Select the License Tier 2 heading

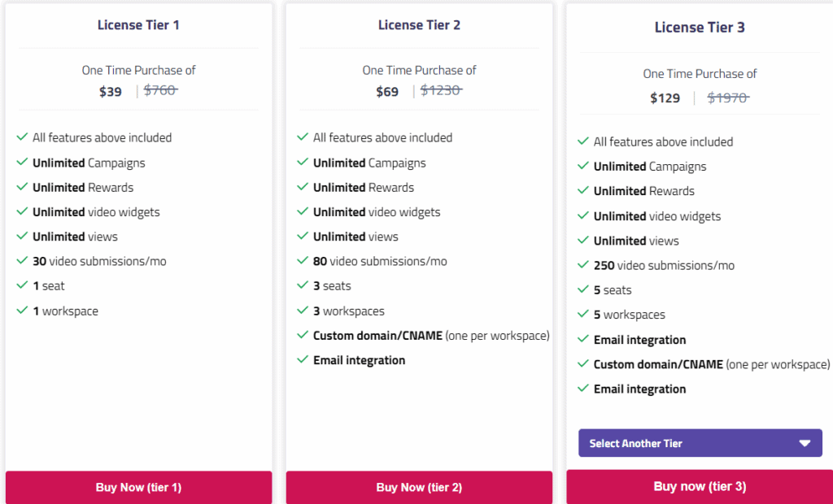tap(419, 25)
